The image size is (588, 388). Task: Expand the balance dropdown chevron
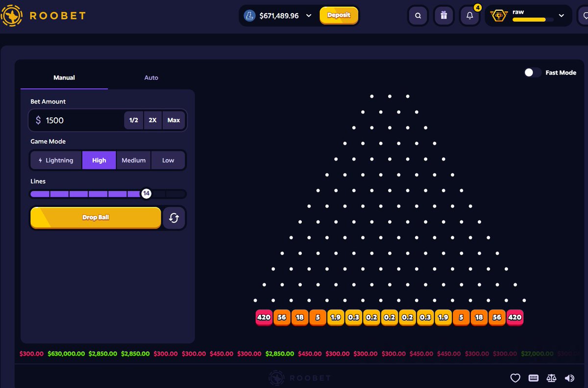[309, 16]
